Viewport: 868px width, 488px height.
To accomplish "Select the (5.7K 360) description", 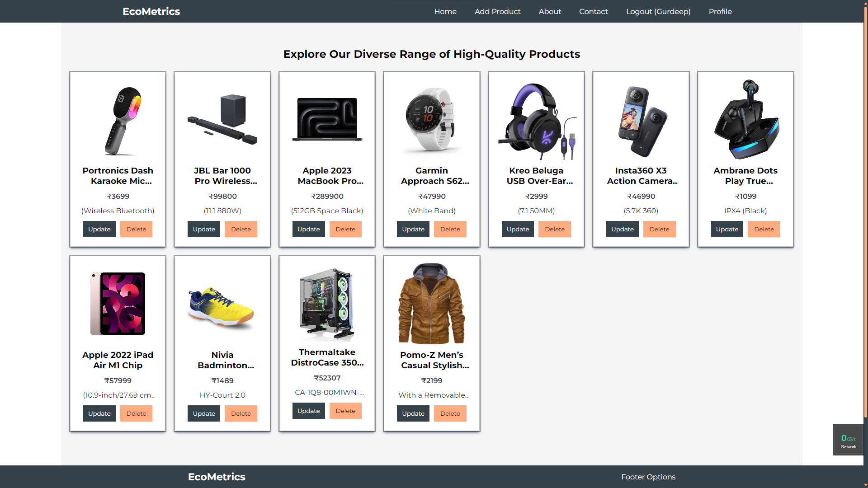I will (x=641, y=211).
